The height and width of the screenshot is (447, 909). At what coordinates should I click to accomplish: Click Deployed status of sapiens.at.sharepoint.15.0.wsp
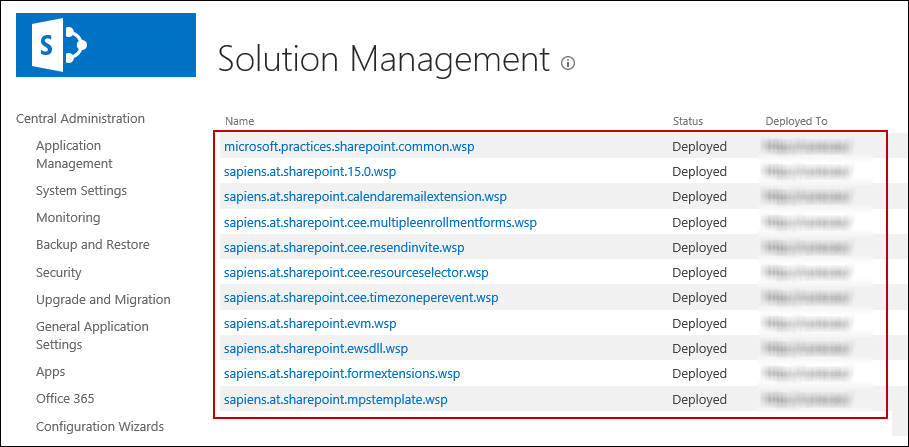[x=699, y=172]
